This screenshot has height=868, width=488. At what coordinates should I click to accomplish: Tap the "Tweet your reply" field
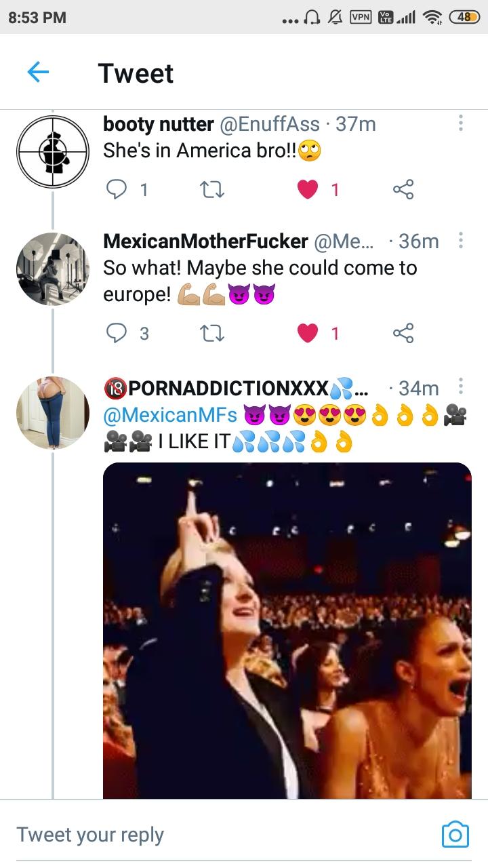pyautogui.click(x=203, y=834)
